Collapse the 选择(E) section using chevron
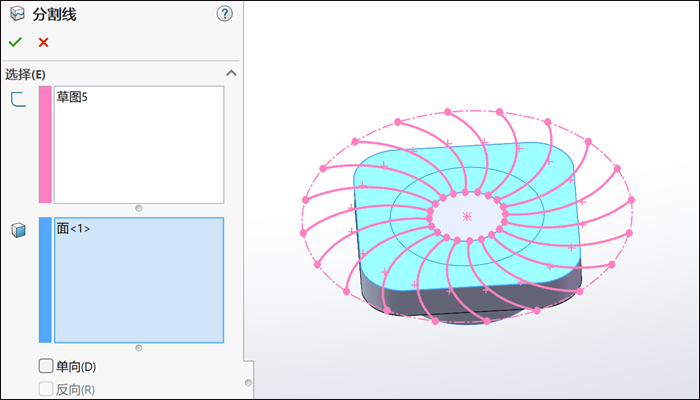 click(x=231, y=73)
